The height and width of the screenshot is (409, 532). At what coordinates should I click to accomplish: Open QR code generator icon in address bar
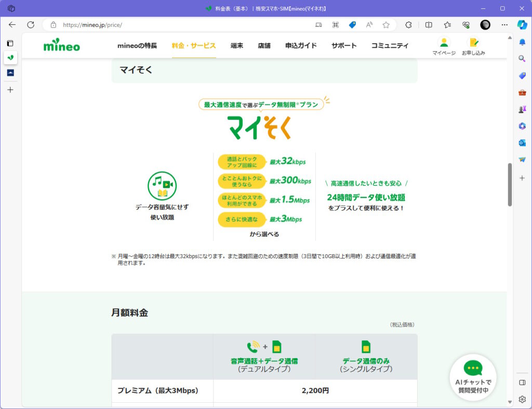[x=336, y=25]
